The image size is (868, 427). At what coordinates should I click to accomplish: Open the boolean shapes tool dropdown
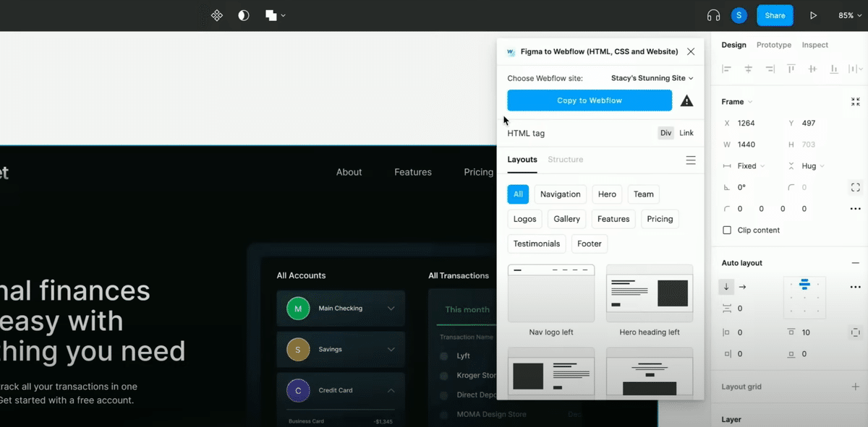point(275,15)
